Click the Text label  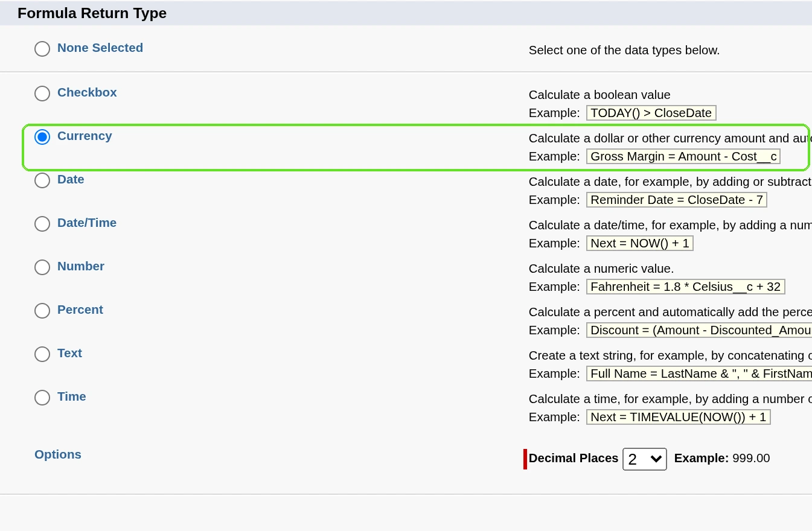coord(69,353)
